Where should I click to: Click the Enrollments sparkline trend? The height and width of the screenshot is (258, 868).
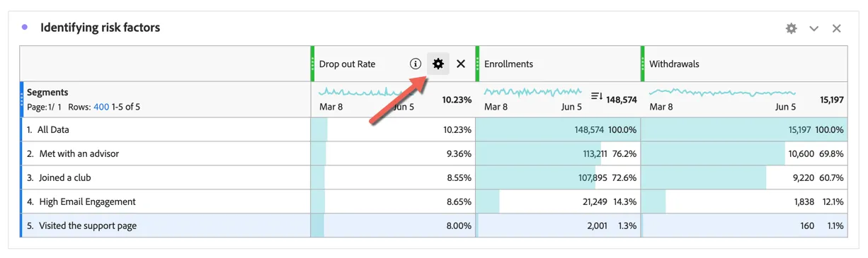click(x=532, y=92)
